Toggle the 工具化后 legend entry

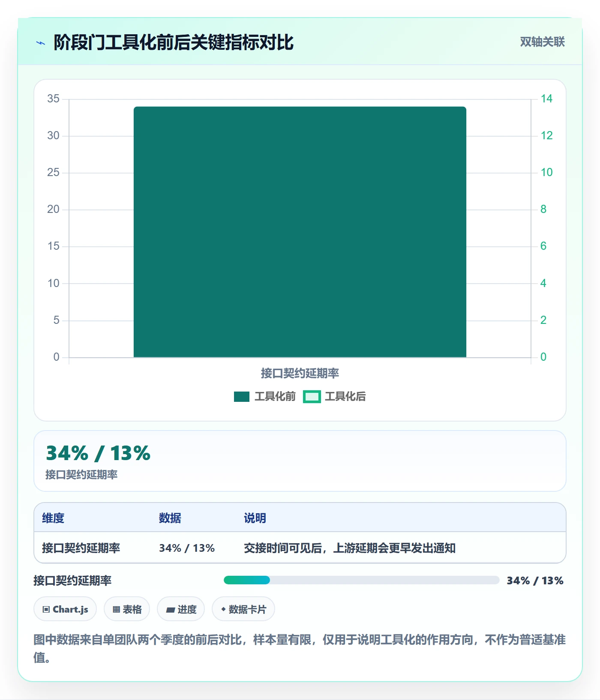tap(335, 397)
